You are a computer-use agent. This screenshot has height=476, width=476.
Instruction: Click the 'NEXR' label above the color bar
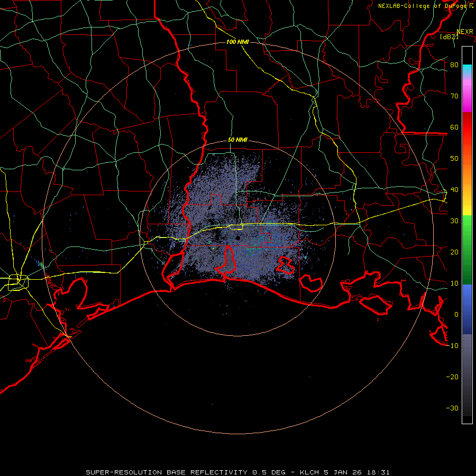[x=465, y=32]
